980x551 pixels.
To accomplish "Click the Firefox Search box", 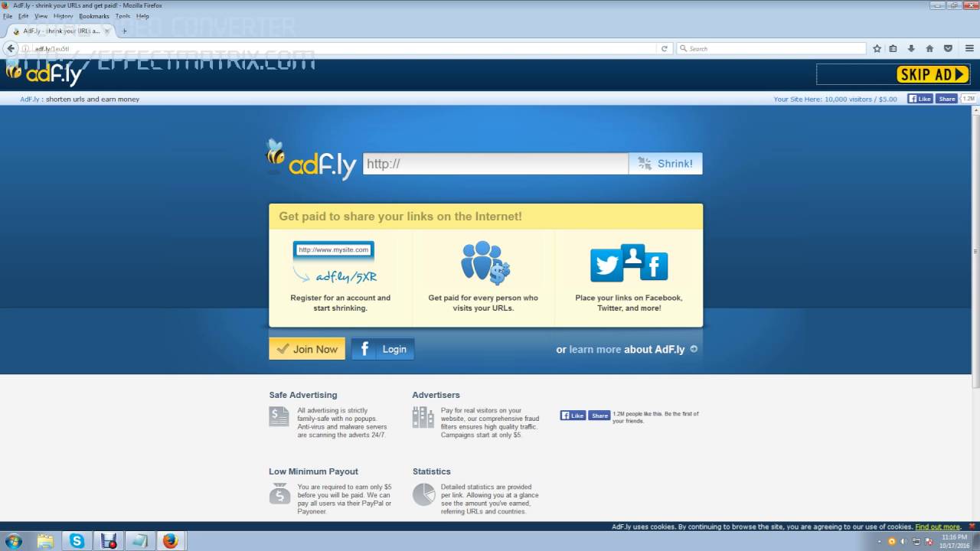I will point(771,48).
